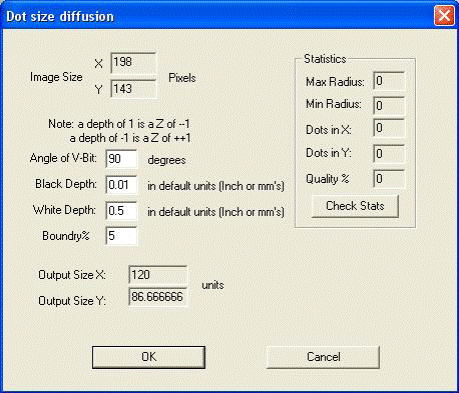459x393 pixels.
Task: Click the Check Stats button
Action: pos(355,206)
